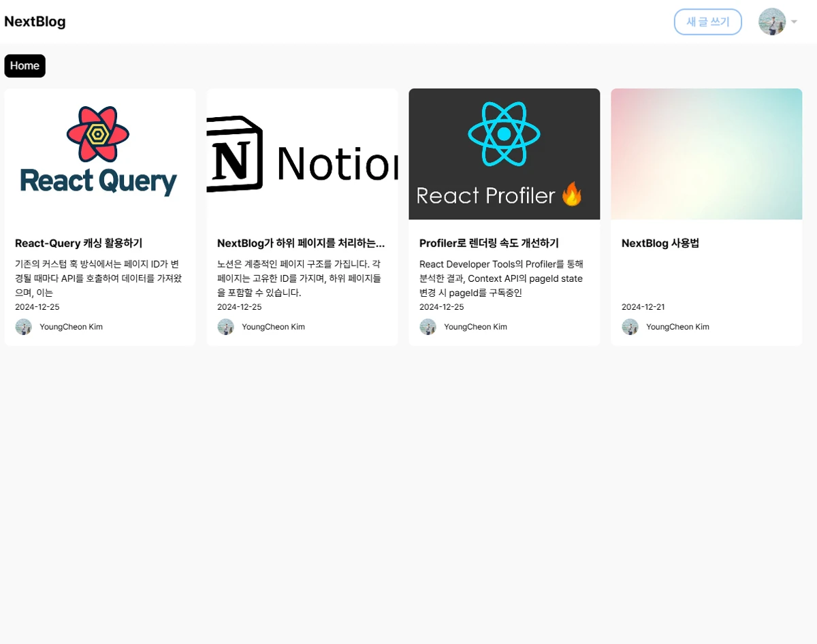Click excerpt starting React Developer Tools의 Profiler
This screenshot has height=644, width=817.
(502, 278)
